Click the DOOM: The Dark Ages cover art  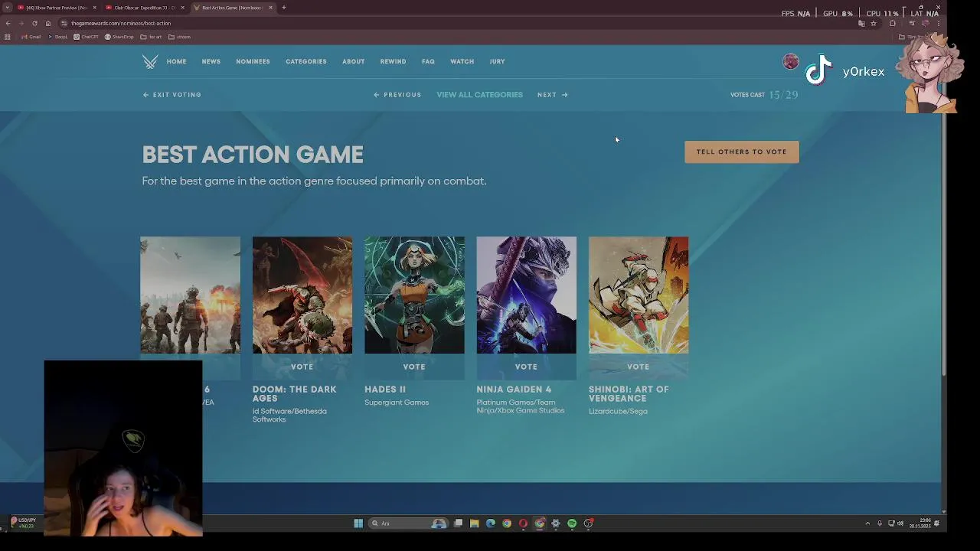(302, 295)
